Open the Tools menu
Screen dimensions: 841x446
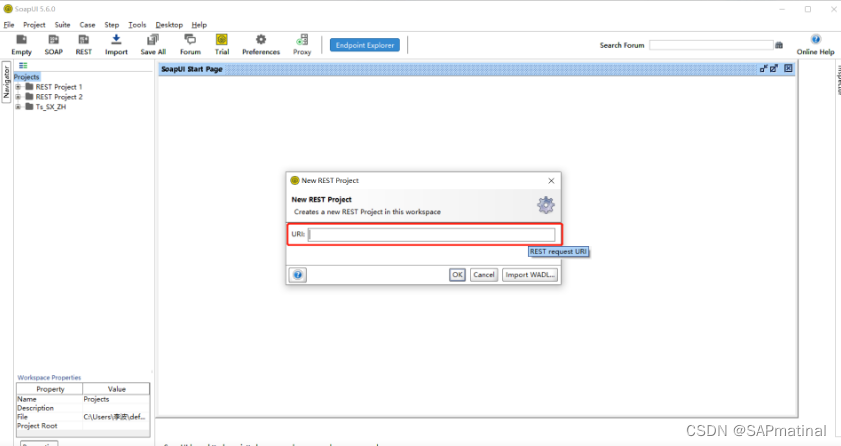pos(137,25)
